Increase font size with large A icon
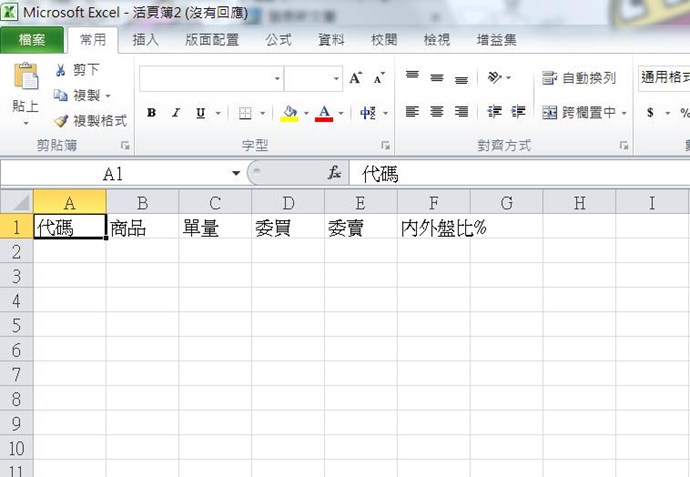 coord(355,78)
